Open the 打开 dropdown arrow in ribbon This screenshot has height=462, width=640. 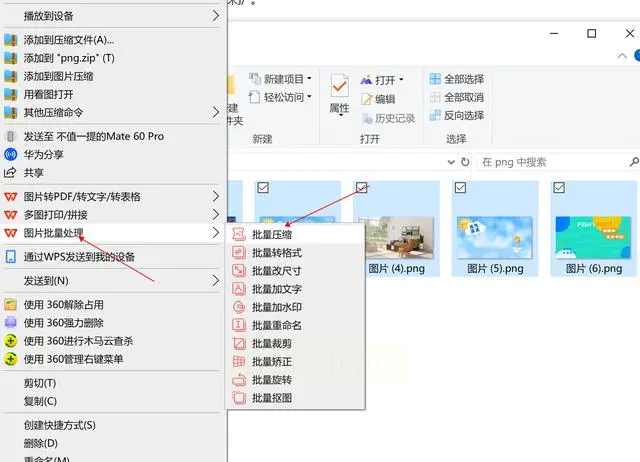pyautogui.click(x=402, y=80)
